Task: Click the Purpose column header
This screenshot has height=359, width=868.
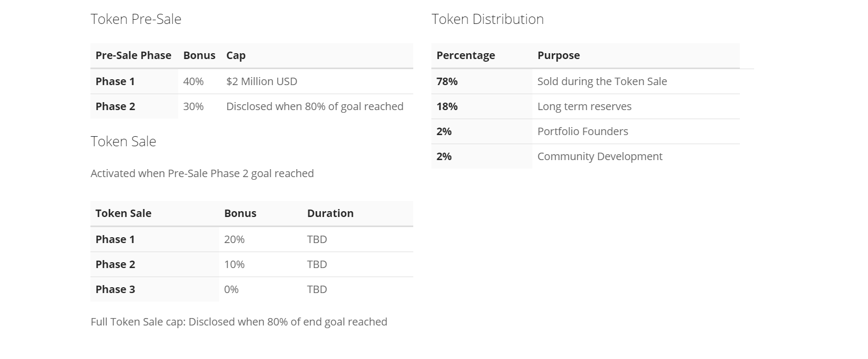Action: pos(558,55)
